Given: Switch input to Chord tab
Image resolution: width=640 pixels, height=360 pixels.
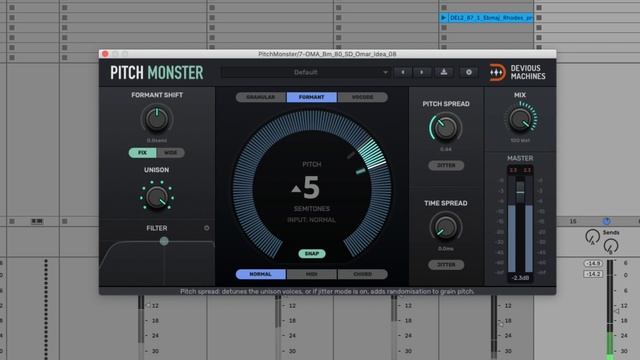Looking at the screenshot, I should (362, 274).
